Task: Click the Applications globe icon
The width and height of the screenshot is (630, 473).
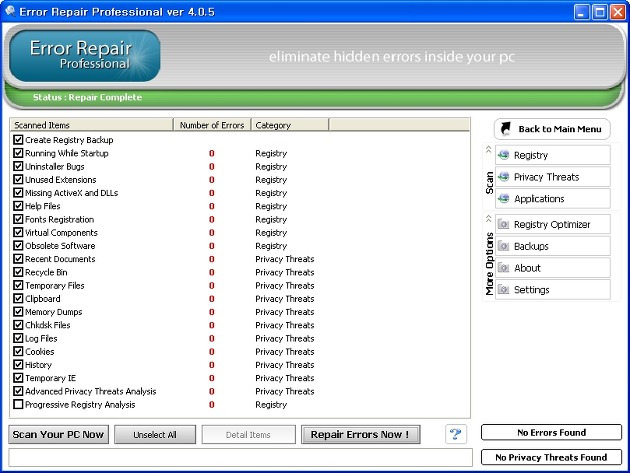Action: click(503, 199)
